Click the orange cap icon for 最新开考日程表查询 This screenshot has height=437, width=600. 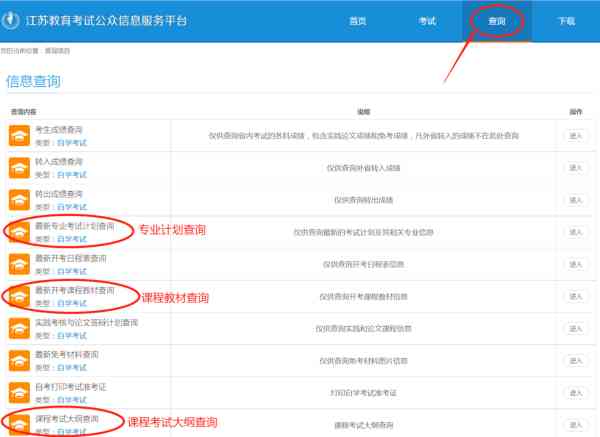click(x=19, y=264)
